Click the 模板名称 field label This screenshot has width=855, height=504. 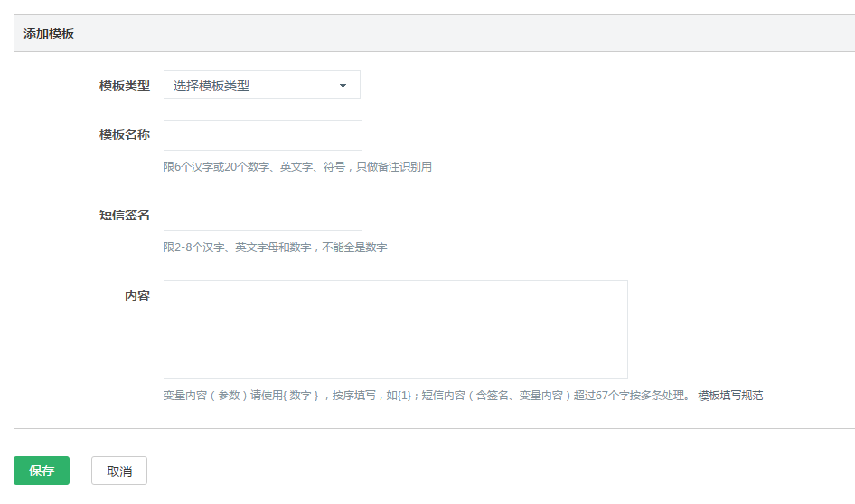point(124,135)
